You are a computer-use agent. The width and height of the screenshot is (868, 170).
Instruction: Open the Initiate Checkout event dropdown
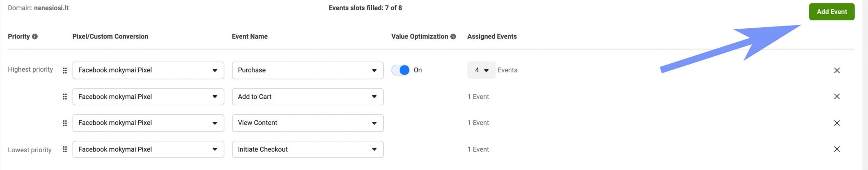307,149
